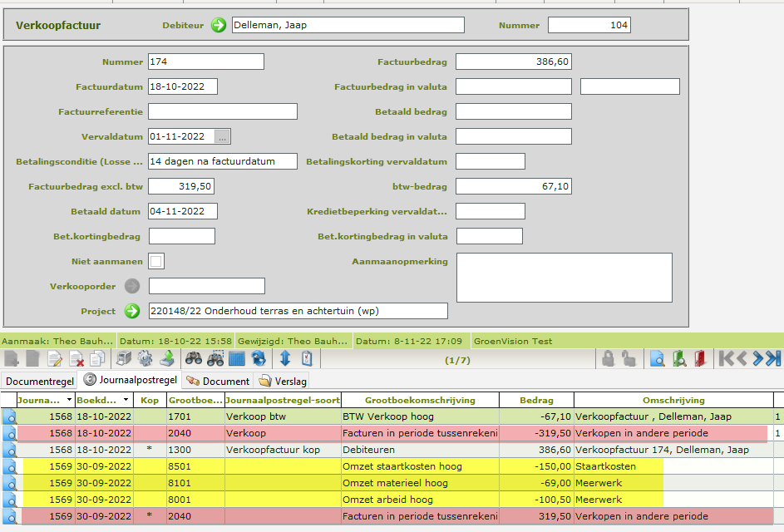Viewport: 784px width, 532px height.
Task: Open the Journa... column filter dropdown
Action: pyautogui.click(x=69, y=401)
